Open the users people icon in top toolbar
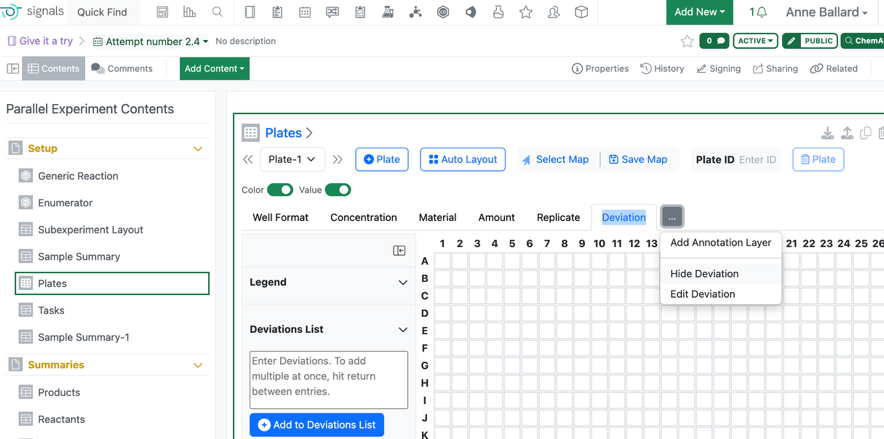Viewport: 884px width, 439px height. 554,12
